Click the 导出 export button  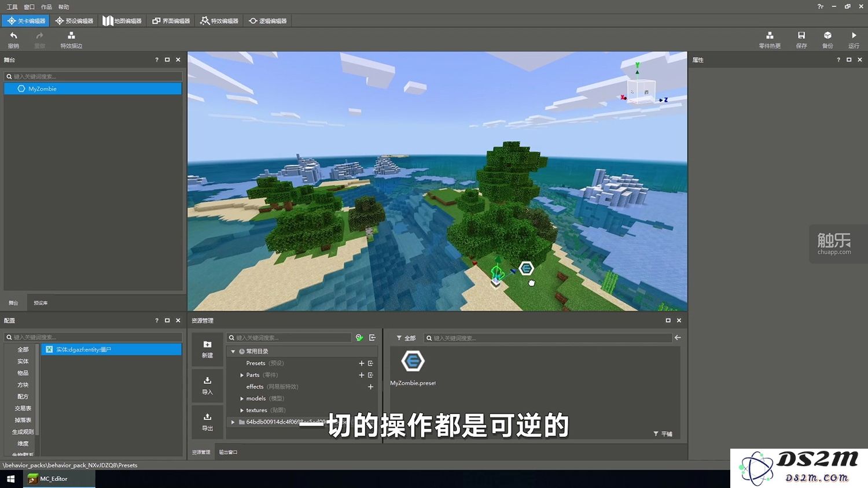pyautogui.click(x=207, y=422)
